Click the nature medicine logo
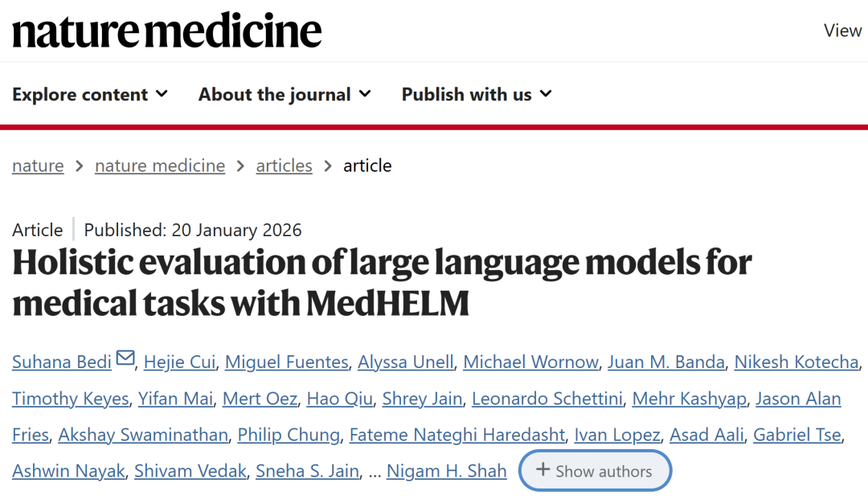 point(166,31)
